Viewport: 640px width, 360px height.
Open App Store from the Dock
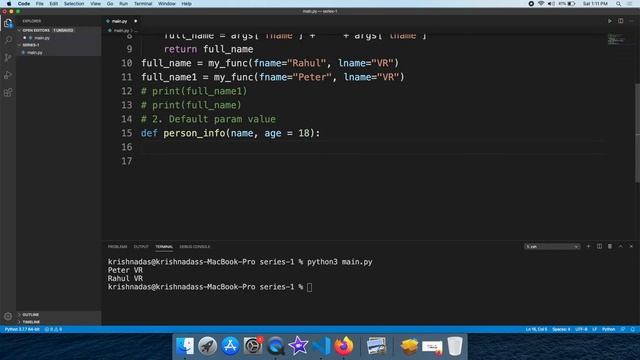coord(230,346)
